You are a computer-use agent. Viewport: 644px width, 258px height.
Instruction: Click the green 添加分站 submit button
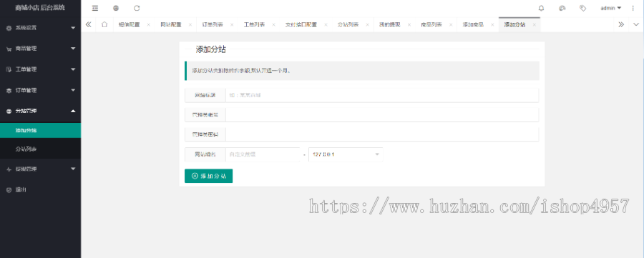tap(209, 176)
